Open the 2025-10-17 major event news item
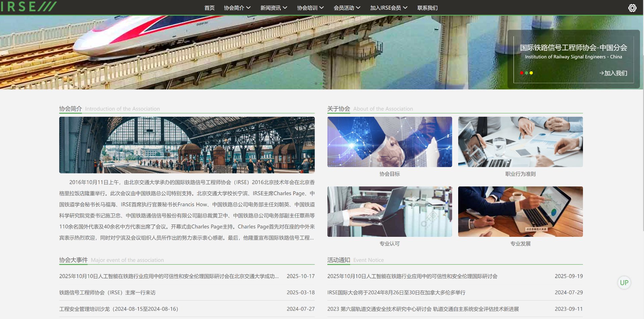The width and height of the screenshot is (644, 319). 187,276
